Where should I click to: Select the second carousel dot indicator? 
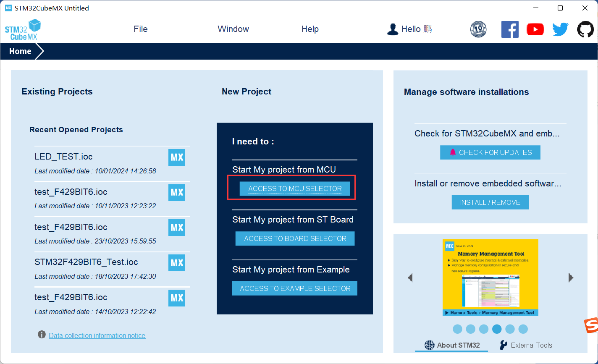[x=471, y=329]
